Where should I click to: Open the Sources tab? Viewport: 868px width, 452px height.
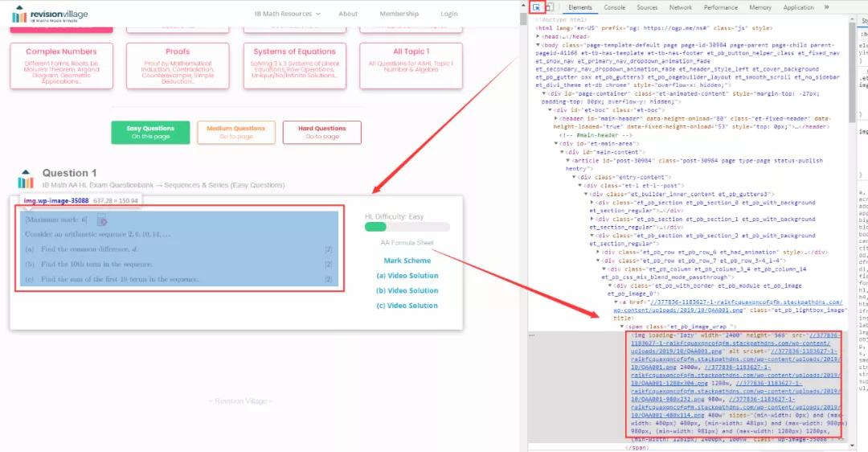click(646, 7)
